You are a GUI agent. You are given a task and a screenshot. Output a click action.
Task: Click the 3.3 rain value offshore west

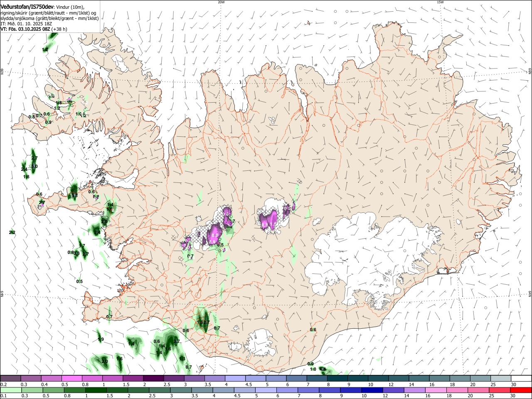coord(76,253)
